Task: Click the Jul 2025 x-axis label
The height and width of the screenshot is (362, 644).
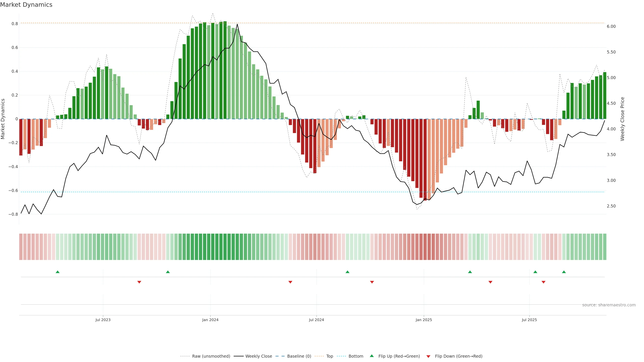Action: (x=529, y=320)
